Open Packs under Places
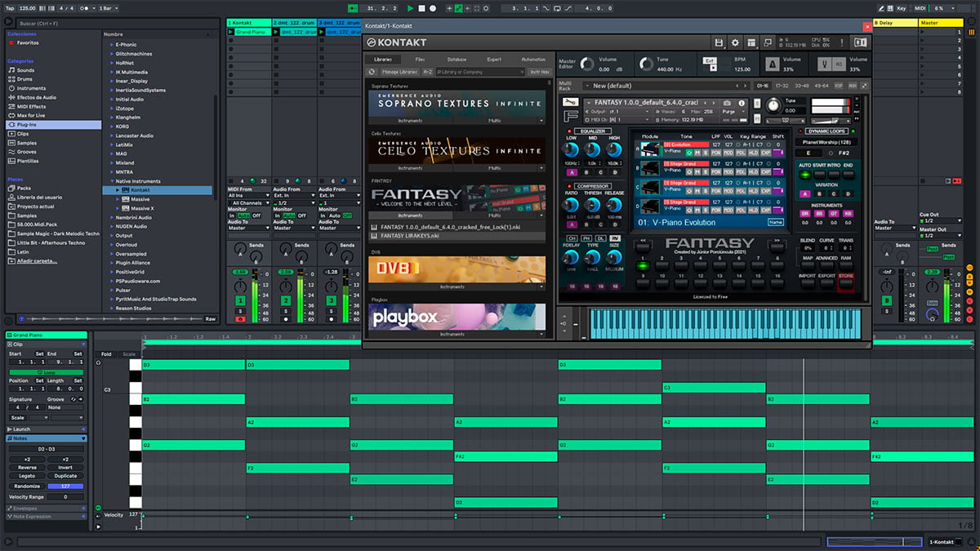The image size is (980, 551). point(24,188)
